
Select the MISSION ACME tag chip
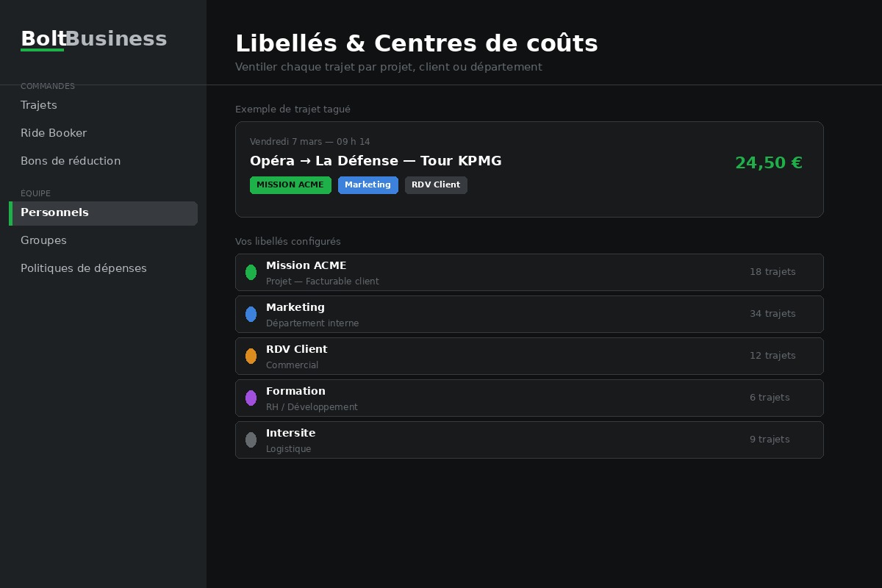coord(290,185)
